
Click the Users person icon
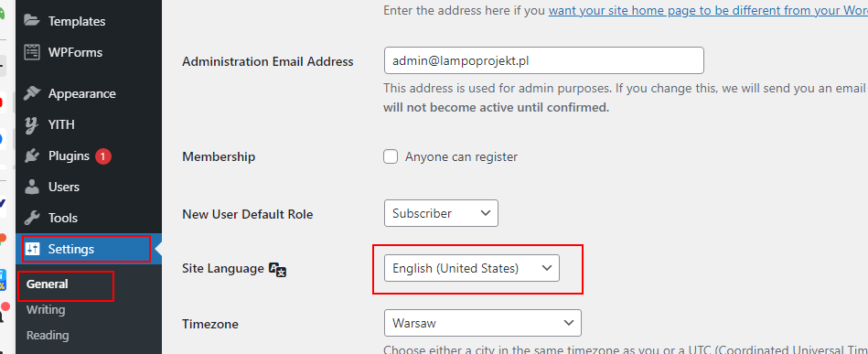pyautogui.click(x=32, y=187)
